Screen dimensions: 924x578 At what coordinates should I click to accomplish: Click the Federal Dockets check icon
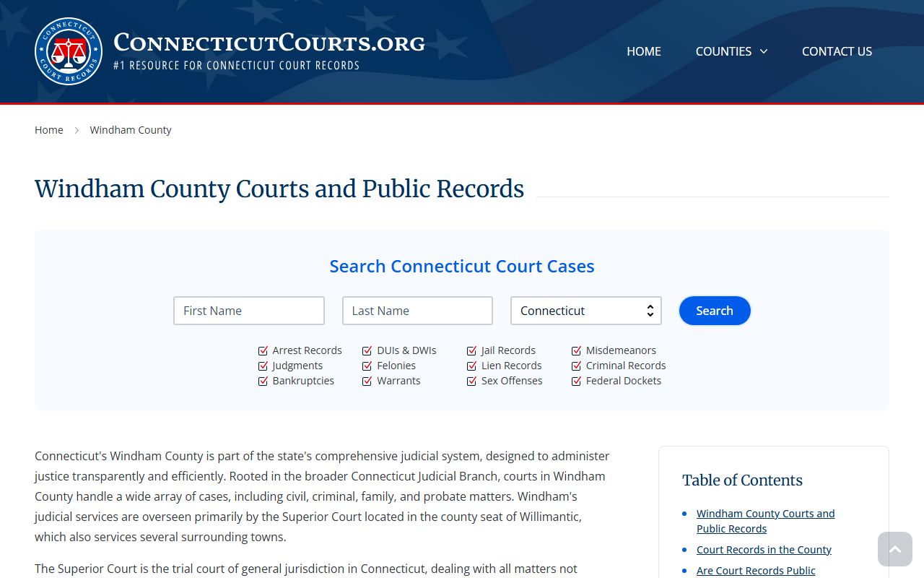pyautogui.click(x=576, y=381)
